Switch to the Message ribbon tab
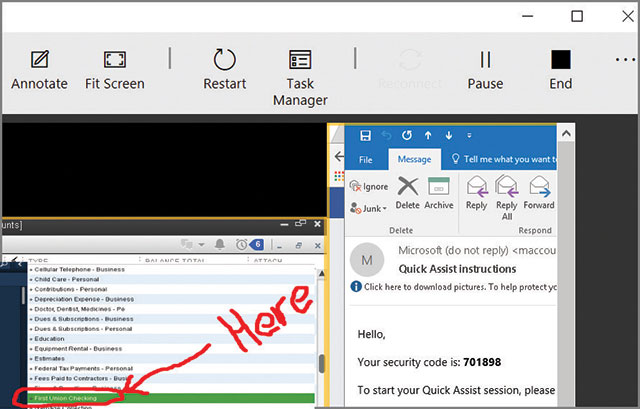The width and height of the screenshot is (640, 409). coord(414,159)
